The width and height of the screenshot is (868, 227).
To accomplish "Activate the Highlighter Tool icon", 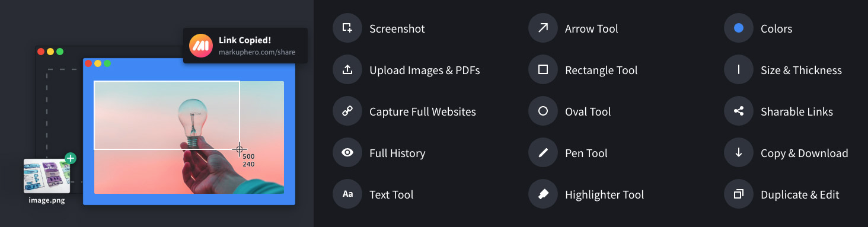I will click(543, 194).
